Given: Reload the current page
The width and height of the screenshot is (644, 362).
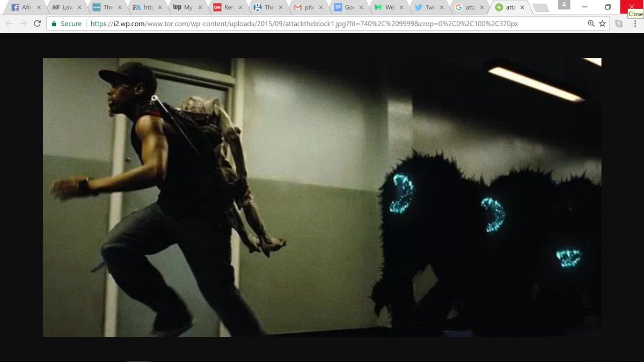Looking at the screenshot, I should [x=37, y=24].
